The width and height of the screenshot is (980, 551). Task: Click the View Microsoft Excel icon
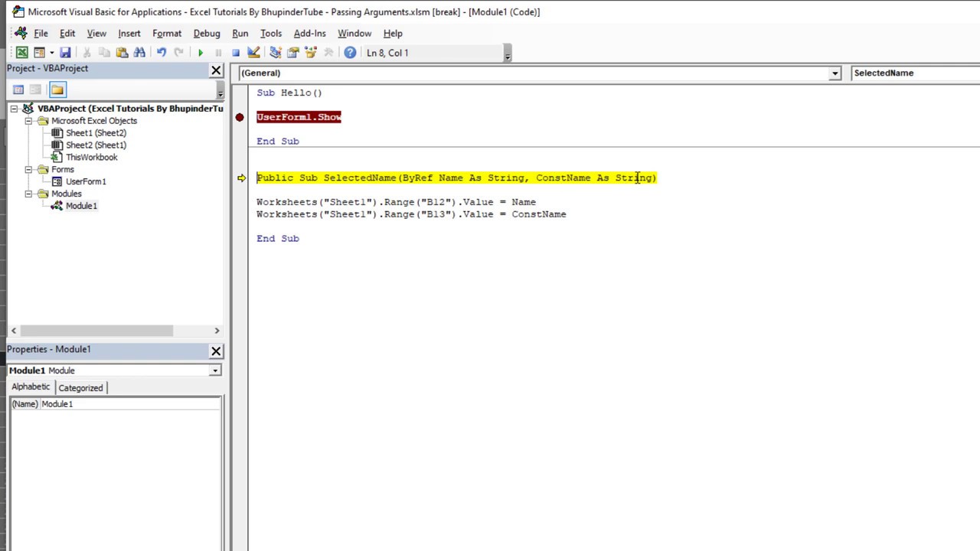click(21, 53)
